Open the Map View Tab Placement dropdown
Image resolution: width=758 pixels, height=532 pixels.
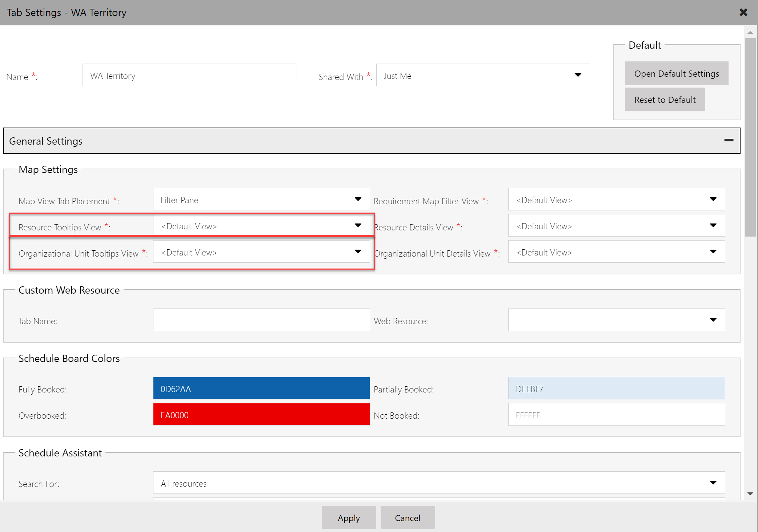click(x=358, y=199)
